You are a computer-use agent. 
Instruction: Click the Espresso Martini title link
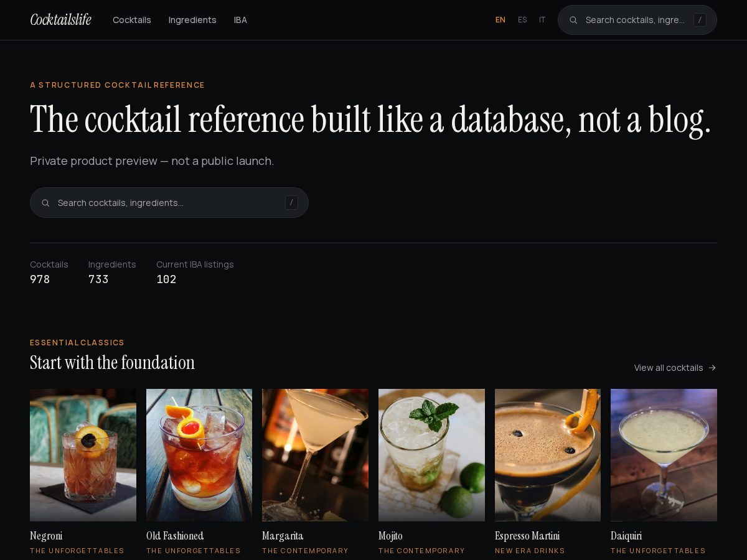click(x=527, y=536)
